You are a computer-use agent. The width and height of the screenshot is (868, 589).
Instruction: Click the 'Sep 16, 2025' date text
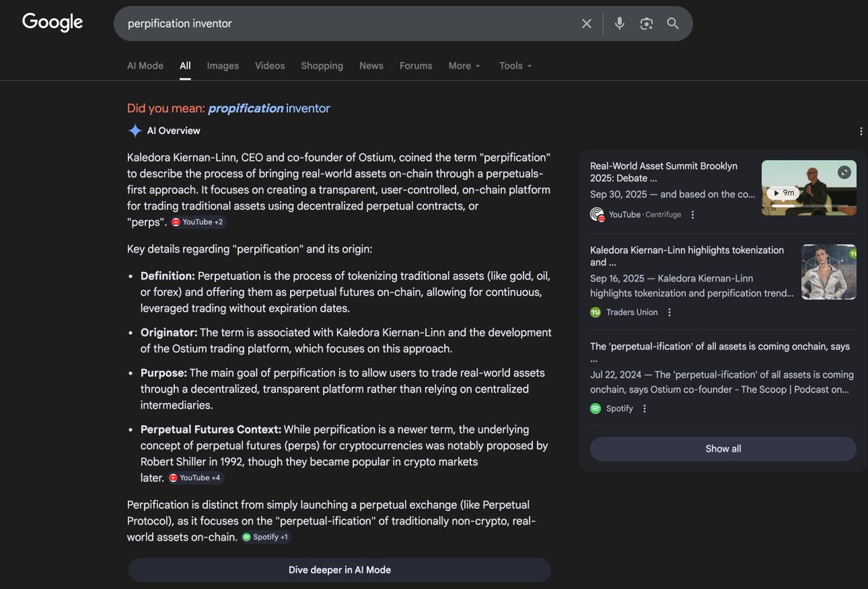(618, 279)
